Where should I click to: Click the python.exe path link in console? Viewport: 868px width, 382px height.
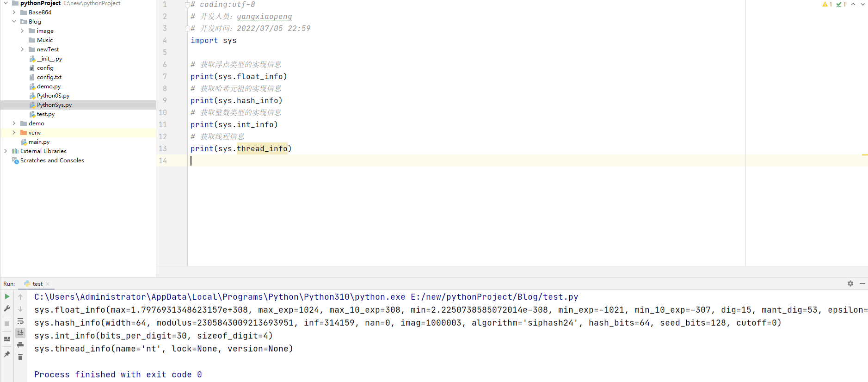point(220,297)
